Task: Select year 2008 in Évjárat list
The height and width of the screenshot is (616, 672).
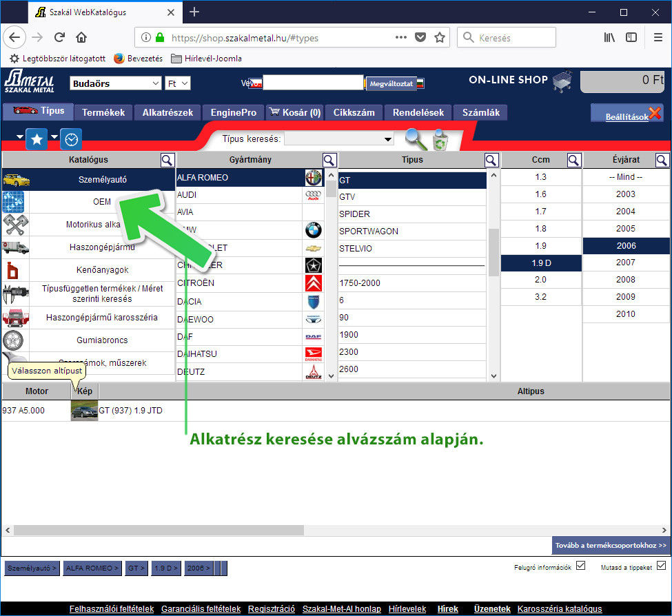Action: 626,280
